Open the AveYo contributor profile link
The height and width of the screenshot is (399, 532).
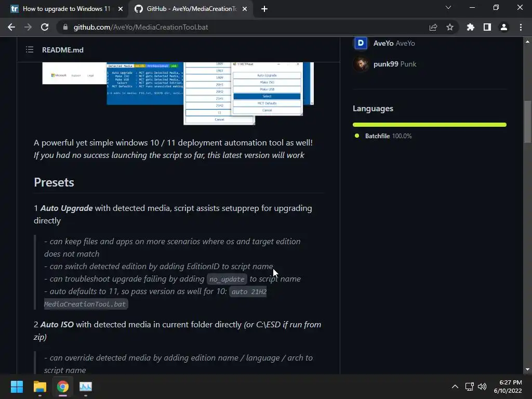(394, 43)
